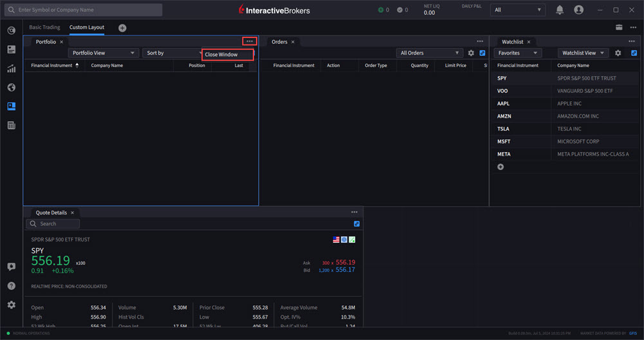This screenshot has height=340, width=644.
Task: Click the US flag icon in Quote Details
Action: (x=336, y=240)
